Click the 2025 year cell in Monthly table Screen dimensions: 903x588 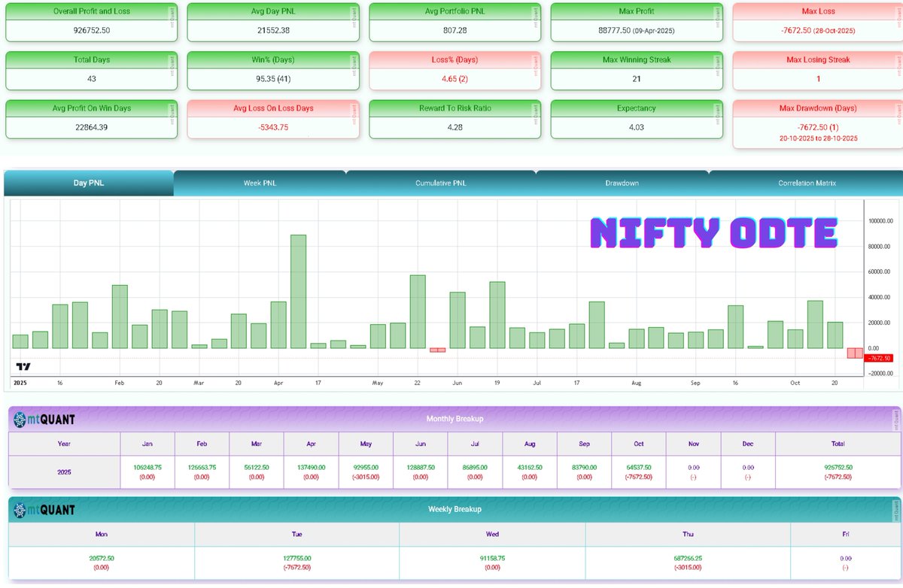64,471
